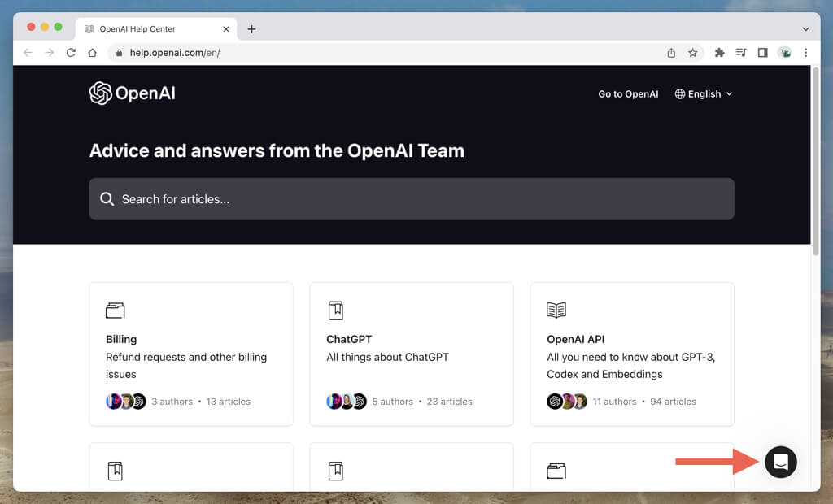Toggle the browser side panel icon
This screenshot has height=504, width=833.
(x=762, y=53)
